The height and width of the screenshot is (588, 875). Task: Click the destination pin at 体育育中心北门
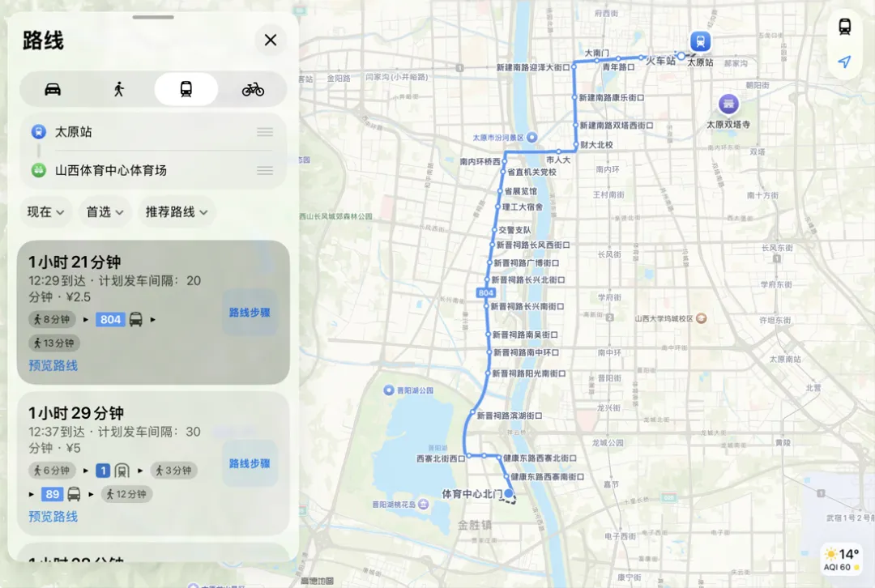pyautogui.click(x=509, y=494)
